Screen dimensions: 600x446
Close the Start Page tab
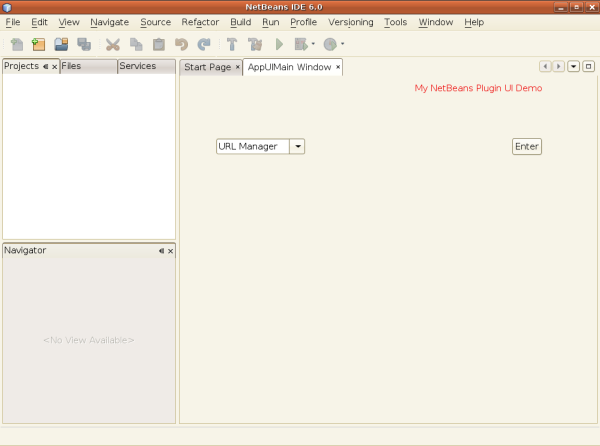point(238,67)
